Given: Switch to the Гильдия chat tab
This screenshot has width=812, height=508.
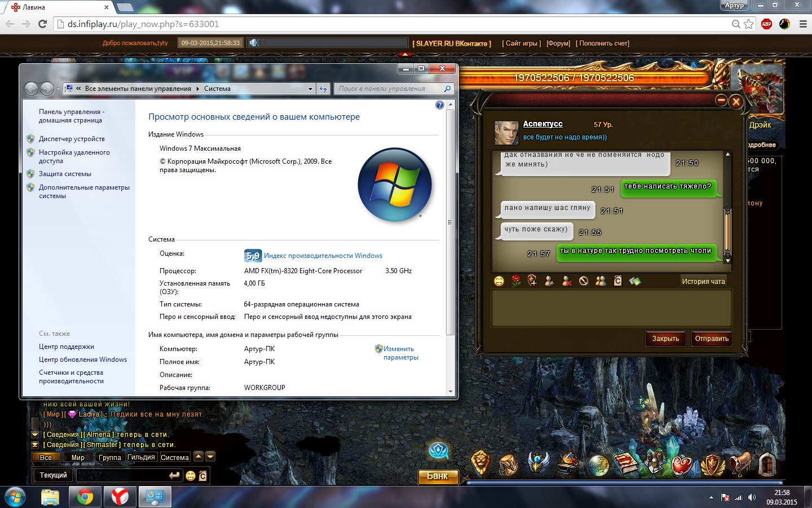Looking at the screenshot, I should [141, 457].
